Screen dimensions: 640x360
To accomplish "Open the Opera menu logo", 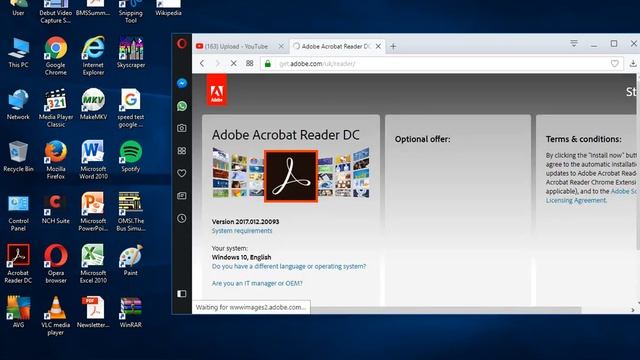I will [182, 43].
